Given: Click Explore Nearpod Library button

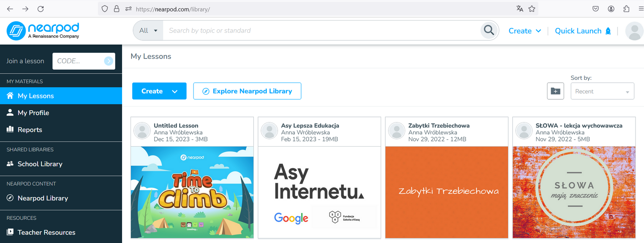Looking at the screenshot, I should coord(247,91).
